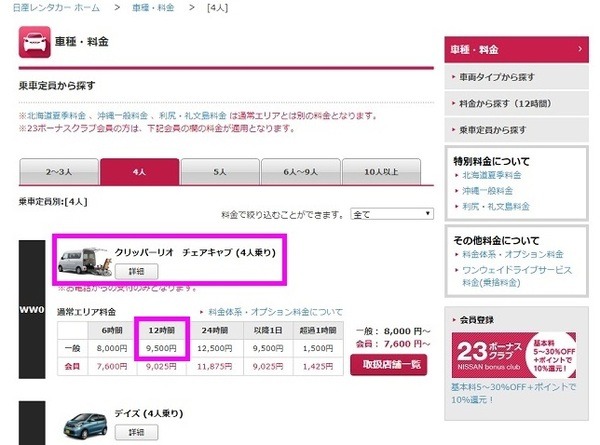Open sidebar ワンウェイドライブサービス料金 link

(x=517, y=276)
